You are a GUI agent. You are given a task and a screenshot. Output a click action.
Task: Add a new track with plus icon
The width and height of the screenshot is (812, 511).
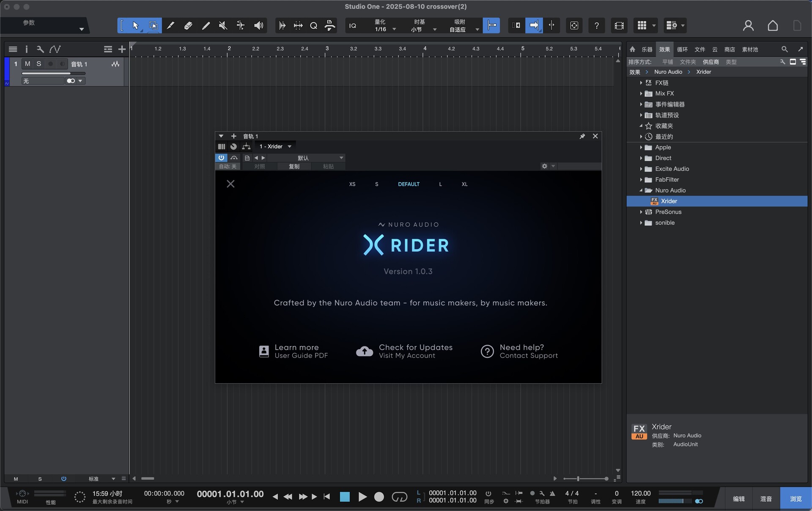point(122,49)
